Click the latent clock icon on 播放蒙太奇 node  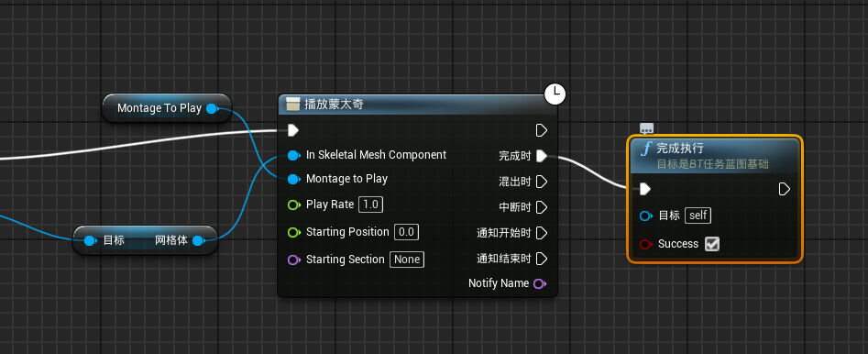tap(555, 94)
